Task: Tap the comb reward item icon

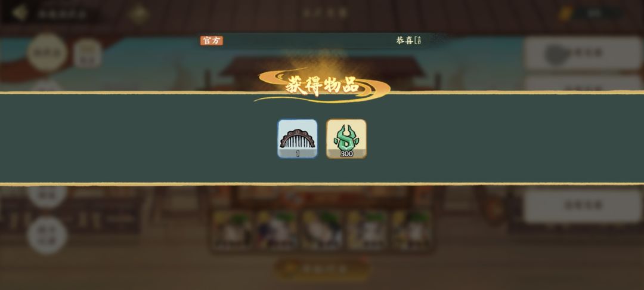Action: pos(298,139)
